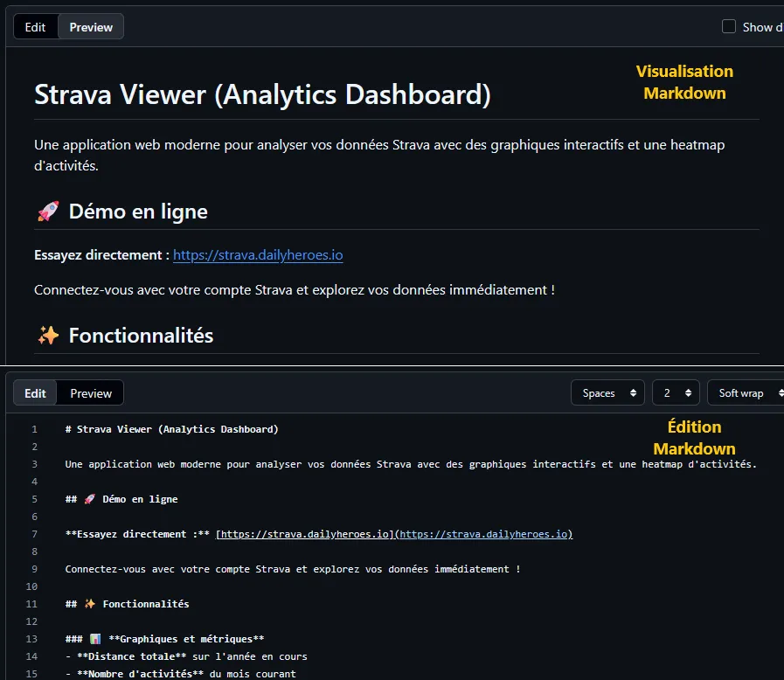This screenshot has height=680, width=784.
Task: Click parenthesized URL target in line 7
Action: click(x=483, y=534)
